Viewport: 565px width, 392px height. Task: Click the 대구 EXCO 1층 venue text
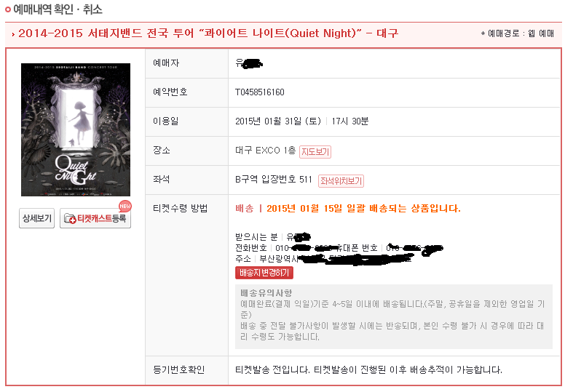tap(266, 150)
